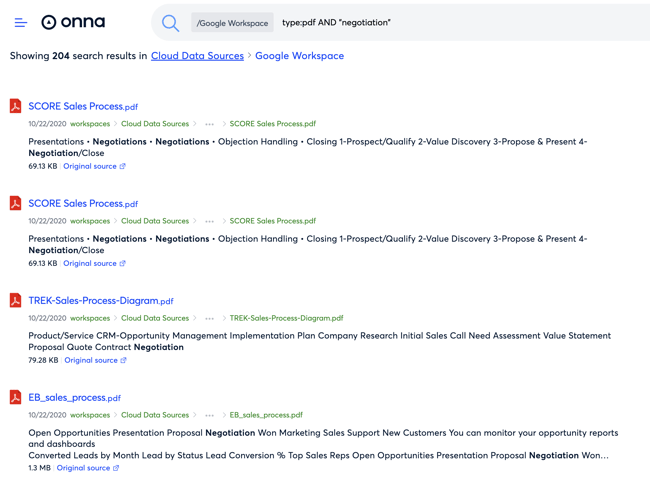Expand breadcrumb ellipsis of TREK-Sales-Process-Diagram result
Screen dimensions: 650x484
coord(209,318)
